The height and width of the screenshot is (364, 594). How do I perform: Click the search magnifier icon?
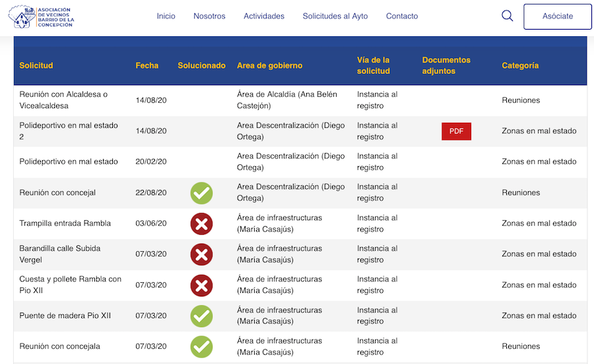[507, 16]
